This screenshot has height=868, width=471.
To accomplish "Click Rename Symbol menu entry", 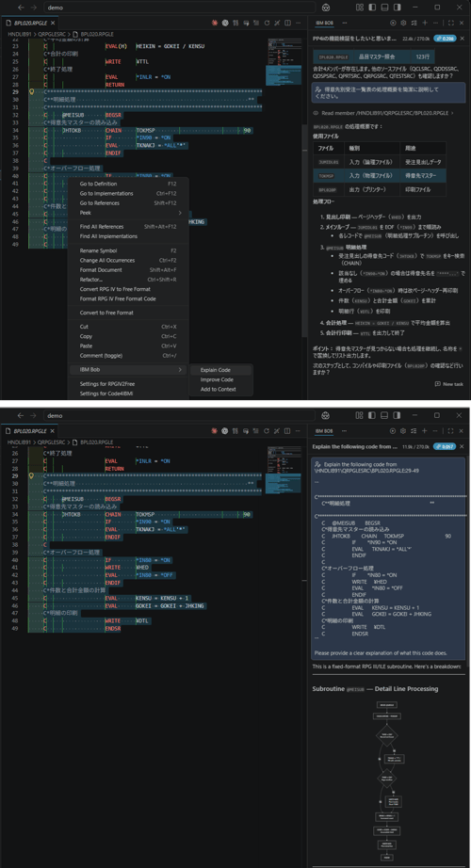I will pos(128,250).
